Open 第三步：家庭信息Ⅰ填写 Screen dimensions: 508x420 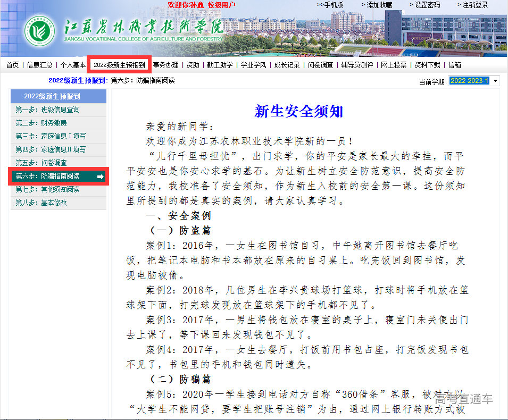[51, 136]
